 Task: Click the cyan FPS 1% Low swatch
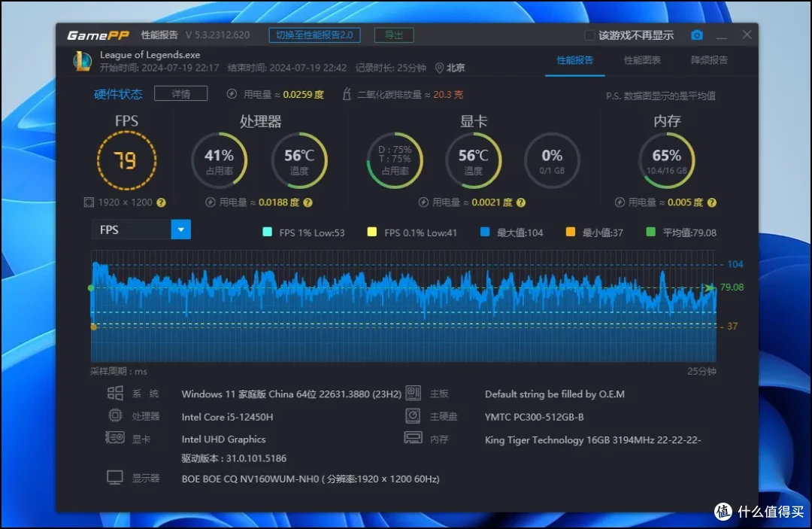267,232
